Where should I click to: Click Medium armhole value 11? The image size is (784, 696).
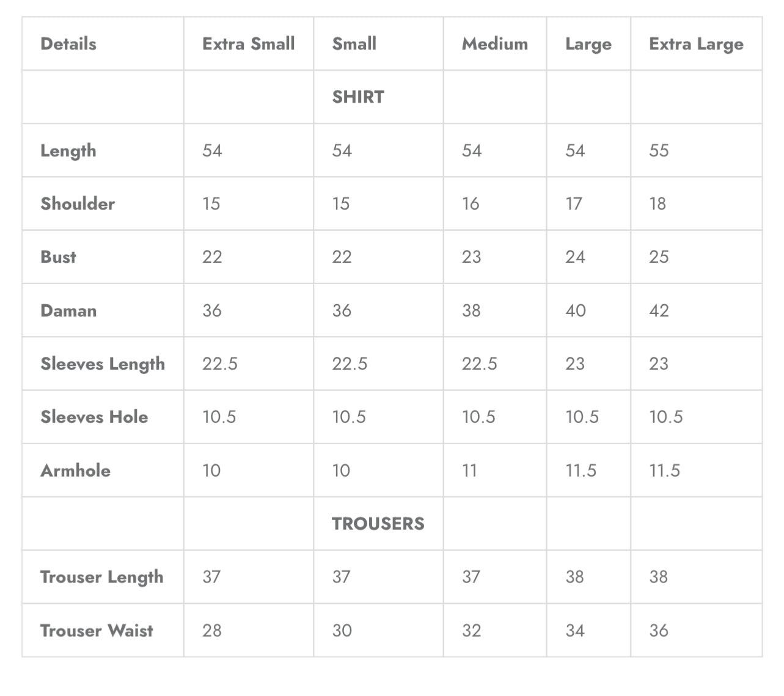(x=469, y=471)
